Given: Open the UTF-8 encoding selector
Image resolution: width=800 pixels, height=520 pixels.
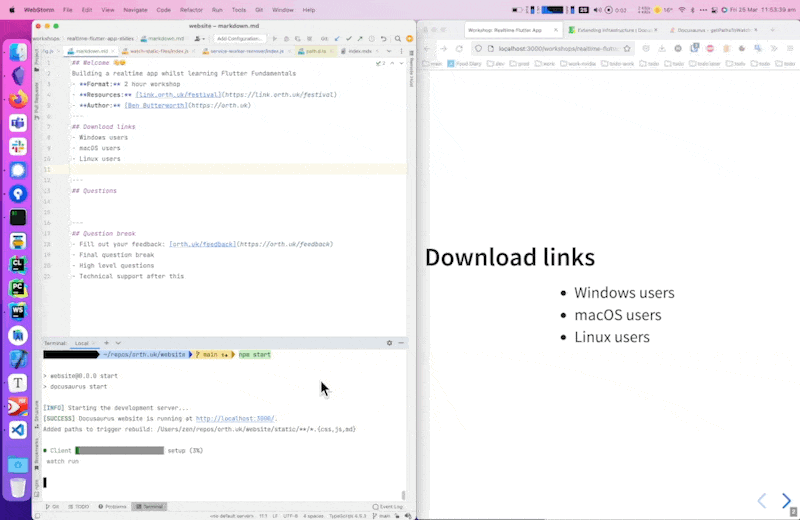Looking at the screenshot, I should 290,516.
